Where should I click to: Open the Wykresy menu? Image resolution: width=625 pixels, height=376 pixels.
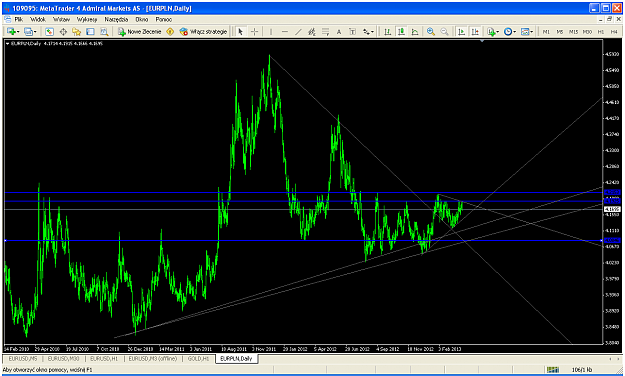coord(87,19)
